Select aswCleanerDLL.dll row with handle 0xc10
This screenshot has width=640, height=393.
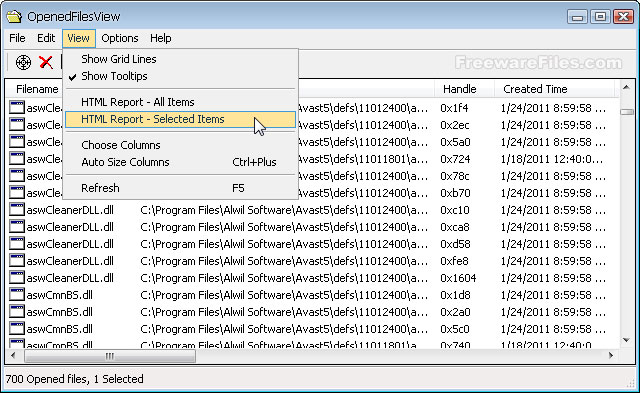[313, 210]
